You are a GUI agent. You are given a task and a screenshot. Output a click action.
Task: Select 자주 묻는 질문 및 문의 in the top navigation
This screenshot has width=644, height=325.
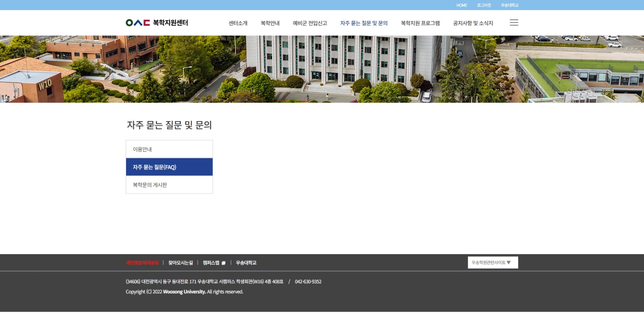coord(364,23)
